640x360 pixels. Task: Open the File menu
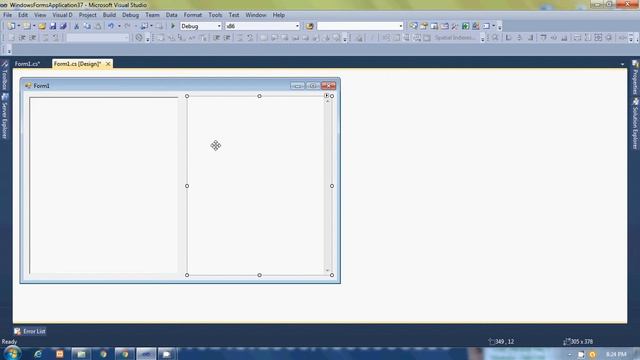(7, 15)
